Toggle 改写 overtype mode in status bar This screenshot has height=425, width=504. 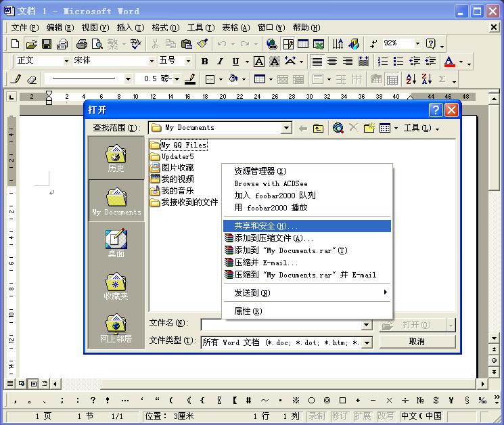tap(386, 416)
